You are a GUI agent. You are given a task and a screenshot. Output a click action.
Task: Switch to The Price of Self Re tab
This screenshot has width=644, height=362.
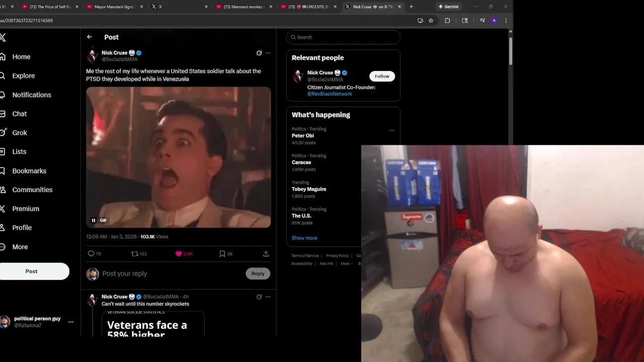[50, 7]
